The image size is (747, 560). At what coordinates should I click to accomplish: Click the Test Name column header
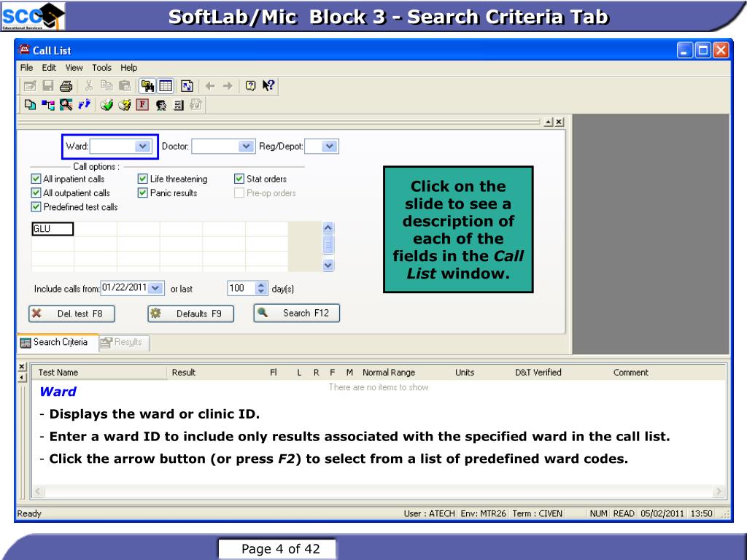point(99,373)
